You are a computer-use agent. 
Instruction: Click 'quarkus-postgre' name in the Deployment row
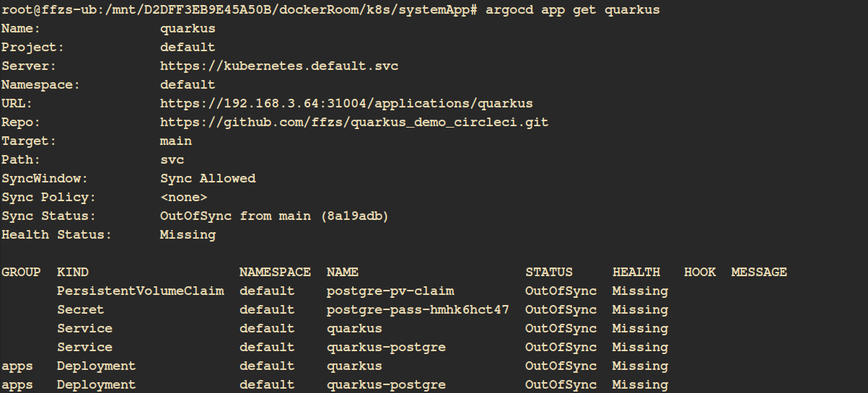386,385
